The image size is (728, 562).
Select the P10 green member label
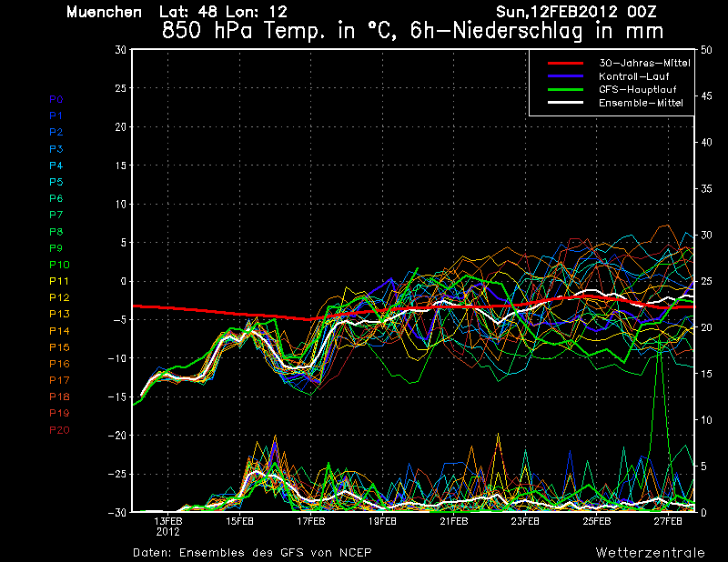point(59,265)
